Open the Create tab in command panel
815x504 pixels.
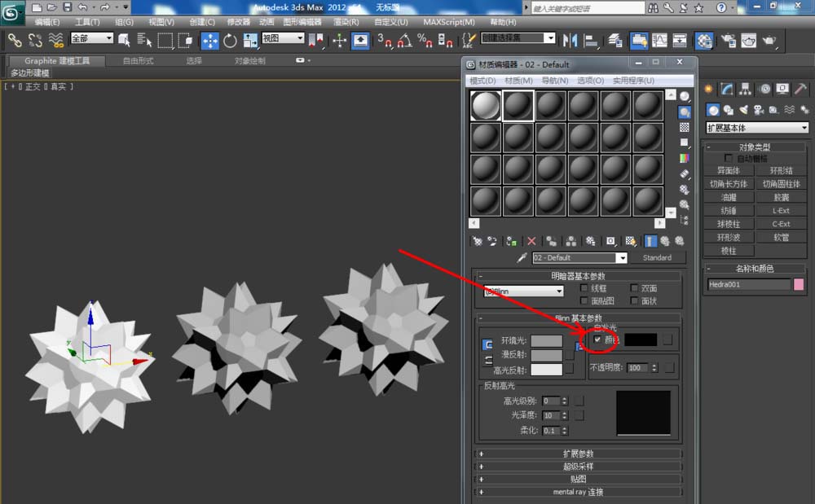[708, 90]
